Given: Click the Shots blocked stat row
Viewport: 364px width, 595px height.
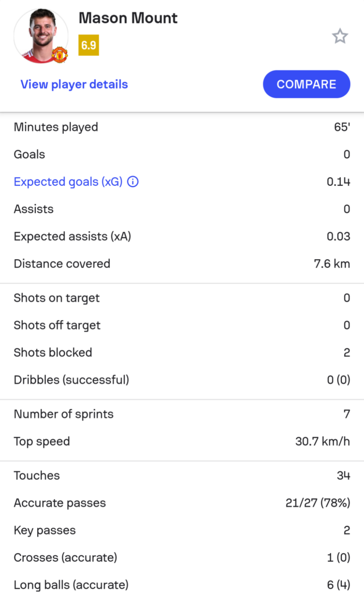Looking at the screenshot, I should coord(182,353).
